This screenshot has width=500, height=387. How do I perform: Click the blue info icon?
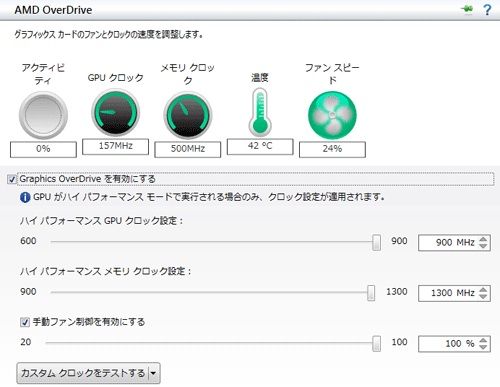(25, 197)
